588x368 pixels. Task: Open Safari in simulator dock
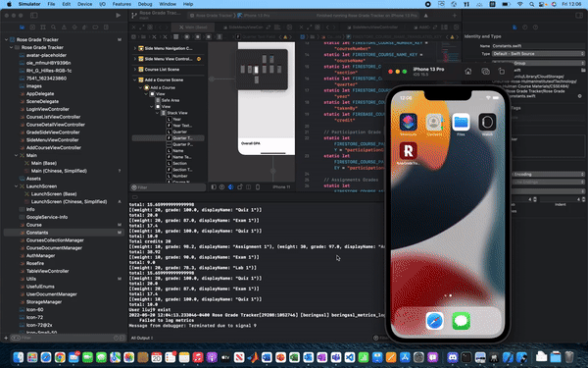click(434, 321)
